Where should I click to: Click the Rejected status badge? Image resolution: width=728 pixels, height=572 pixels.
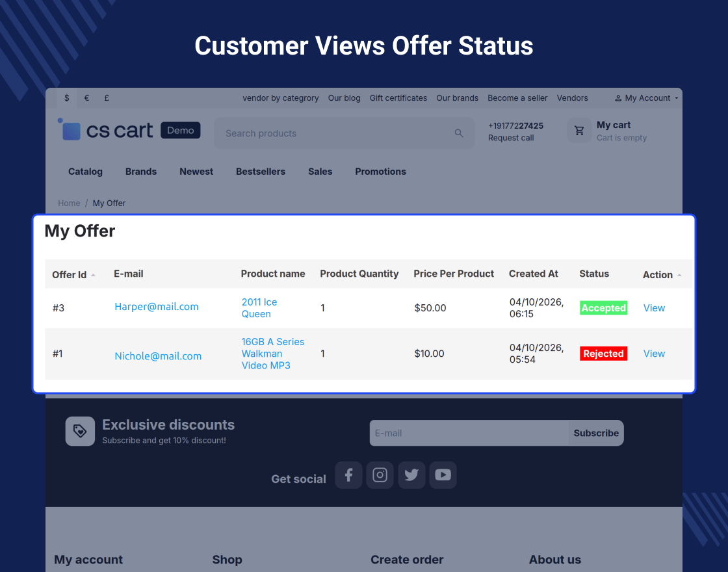coord(604,354)
